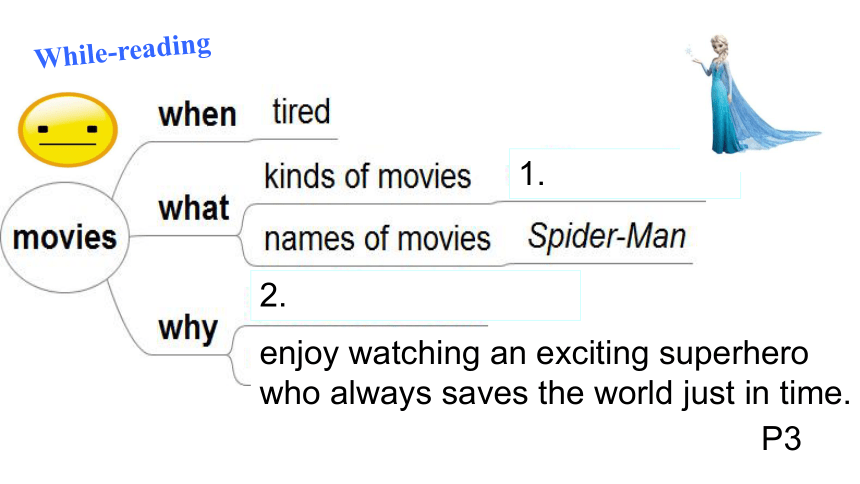Screen dimensions: 860x484
Task: Click the mouth line of the emoji
Action: click(67, 144)
